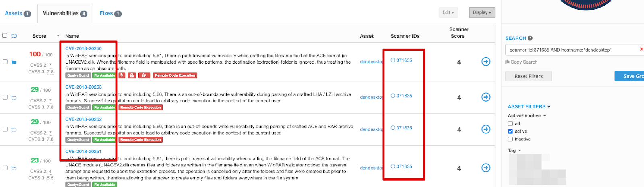
Task: Click the Reset Filters button
Action: 528,76
